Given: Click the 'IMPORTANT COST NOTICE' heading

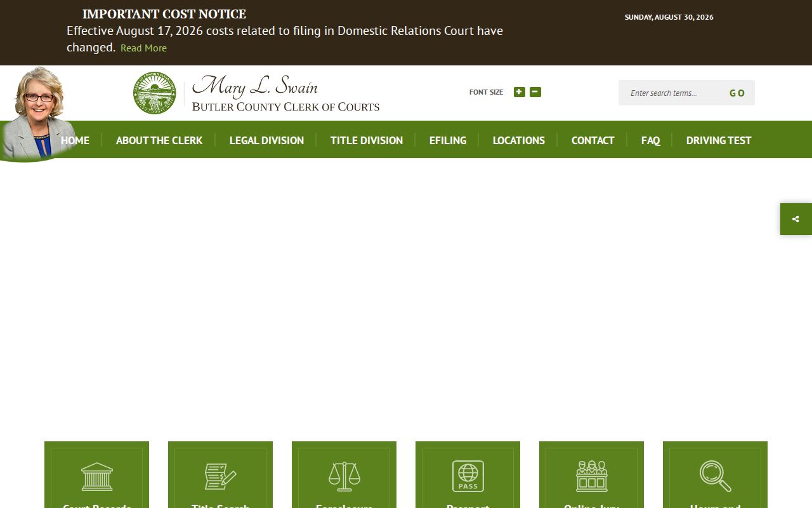Looking at the screenshot, I should (x=164, y=14).
